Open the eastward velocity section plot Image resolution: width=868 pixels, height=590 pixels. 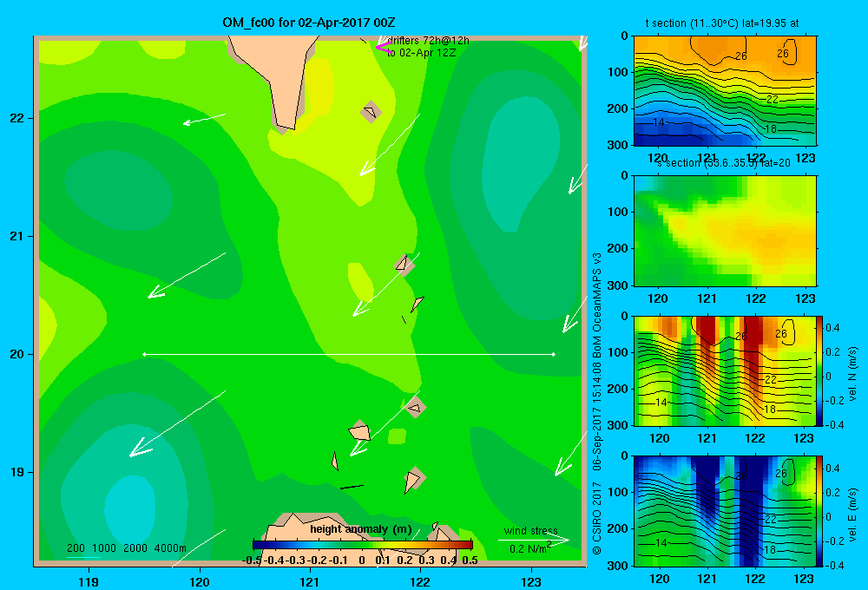point(725,511)
